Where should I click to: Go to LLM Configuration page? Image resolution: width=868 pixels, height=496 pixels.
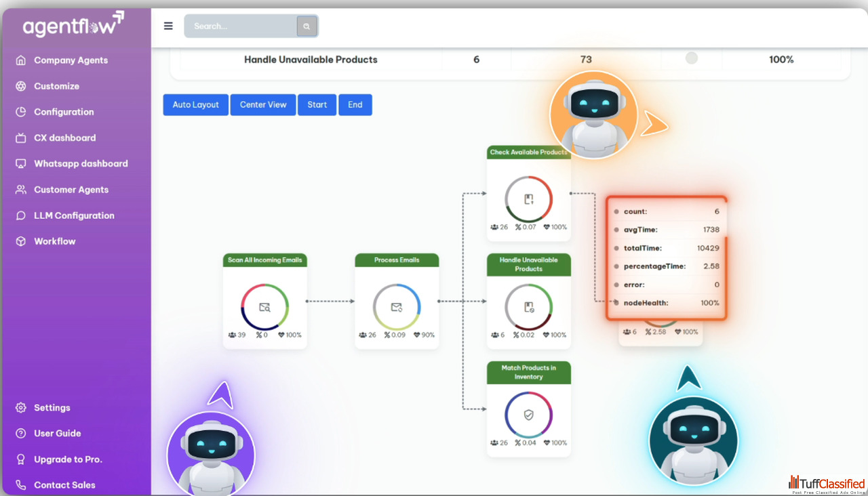tap(74, 215)
